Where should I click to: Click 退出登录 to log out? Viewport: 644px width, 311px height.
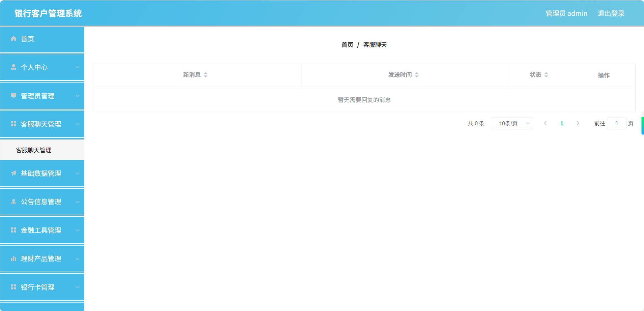click(611, 13)
